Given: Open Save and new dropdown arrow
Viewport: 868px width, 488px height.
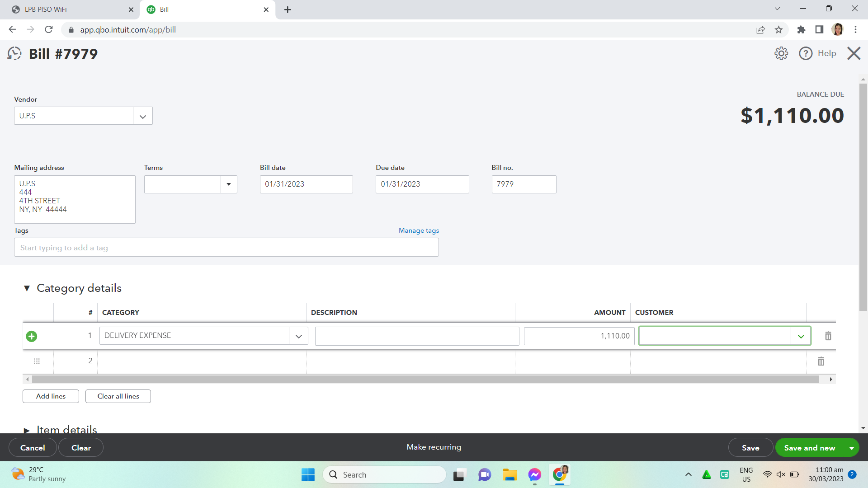Looking at the screenshot, I should (852, 448).
